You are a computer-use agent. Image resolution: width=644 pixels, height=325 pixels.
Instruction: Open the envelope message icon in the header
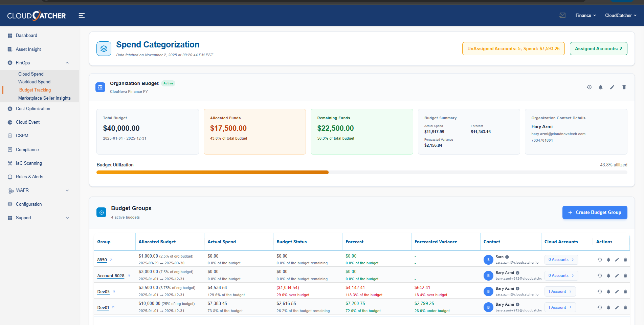pos(562,15)
